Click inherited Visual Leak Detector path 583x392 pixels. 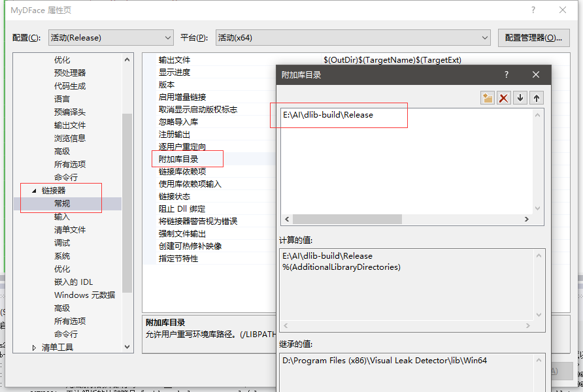pyautogui.click(x=384, y=361)
